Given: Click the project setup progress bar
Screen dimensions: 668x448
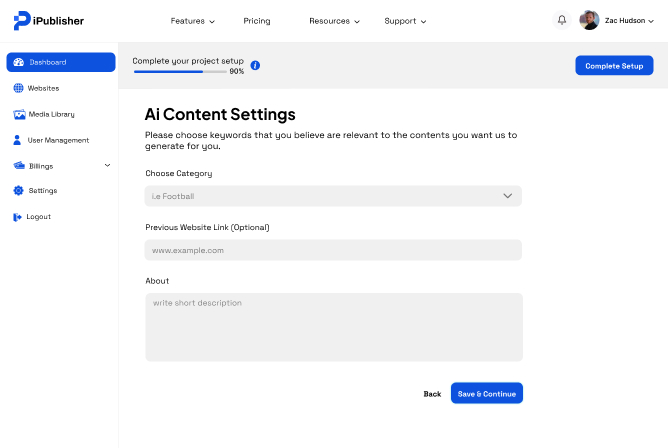Looking at the screenshot, I should pos(180,72).
